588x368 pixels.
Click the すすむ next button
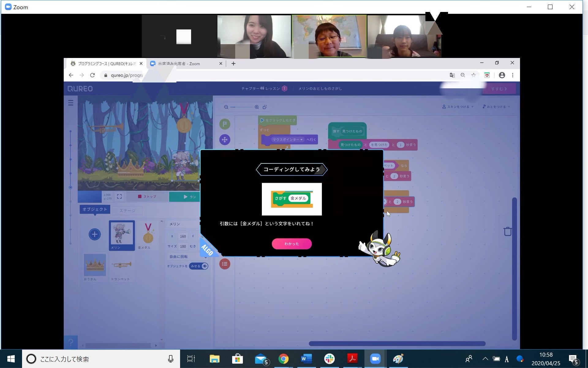coord(499,89)
